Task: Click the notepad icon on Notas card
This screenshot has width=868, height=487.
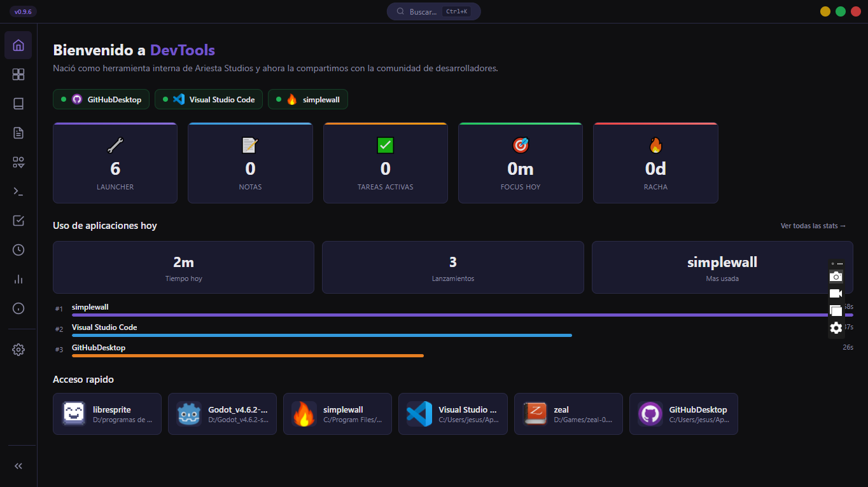Action: tap(250, 146)
